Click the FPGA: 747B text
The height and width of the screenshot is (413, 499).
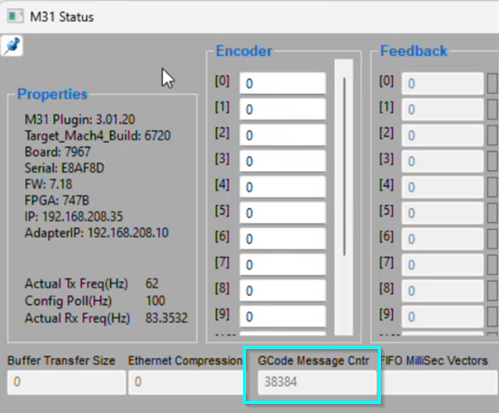pyautogui.click(x=57, y=200)
